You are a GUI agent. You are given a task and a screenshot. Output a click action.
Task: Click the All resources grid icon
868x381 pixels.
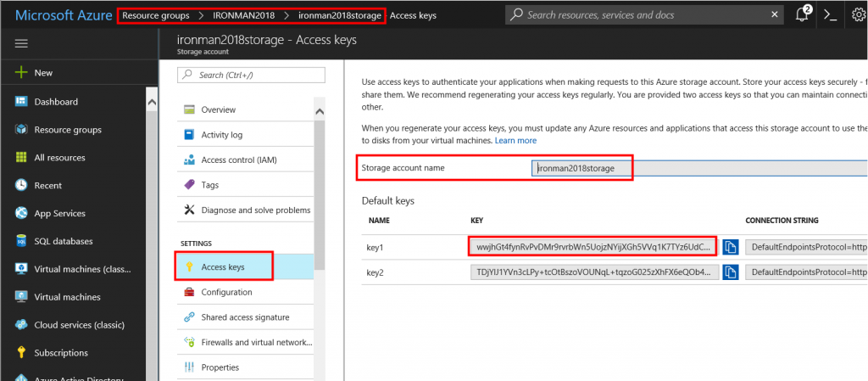pos(21,157)
